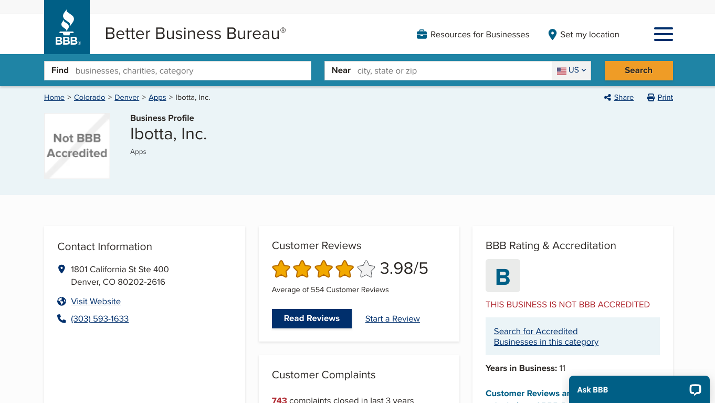Screen dimensions: 715x403
Task: Click the Share link
Action: coord(624,98)
